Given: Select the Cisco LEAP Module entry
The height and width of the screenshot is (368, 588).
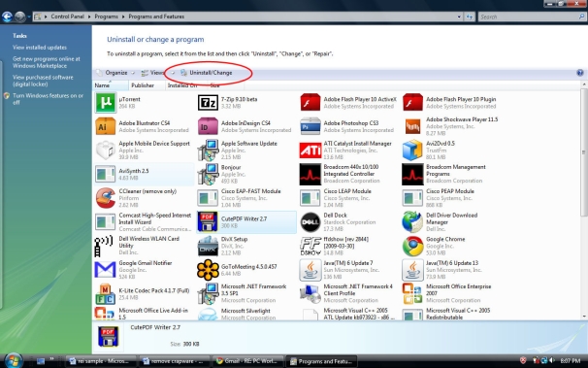Looking at the screenshot, I should click(x=348, y=198).
